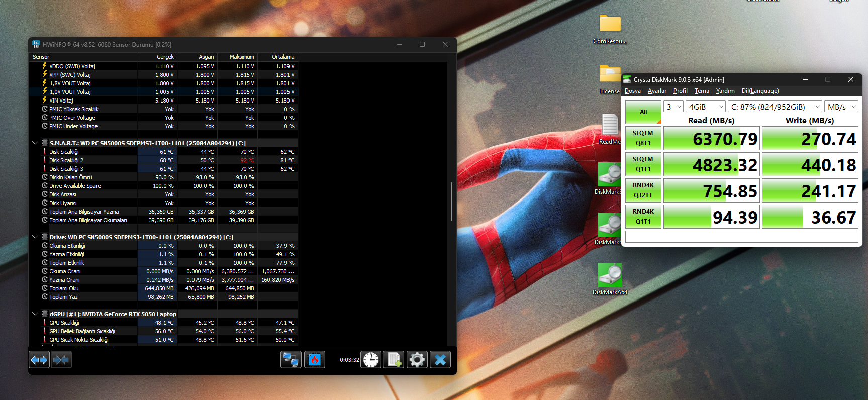Click the clock icon beside Diskin Kalan Ömrü

click(45, 177)
